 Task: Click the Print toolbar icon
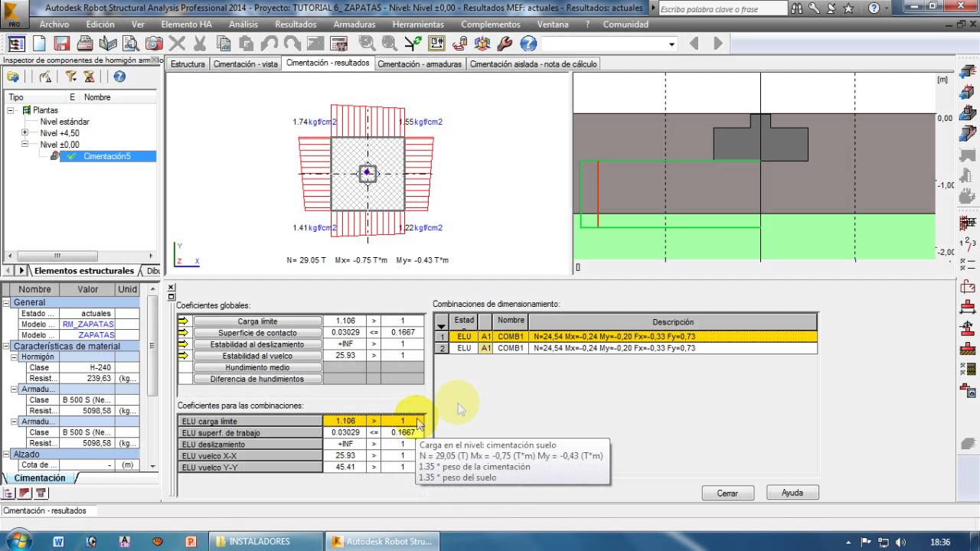click(85, 44)
